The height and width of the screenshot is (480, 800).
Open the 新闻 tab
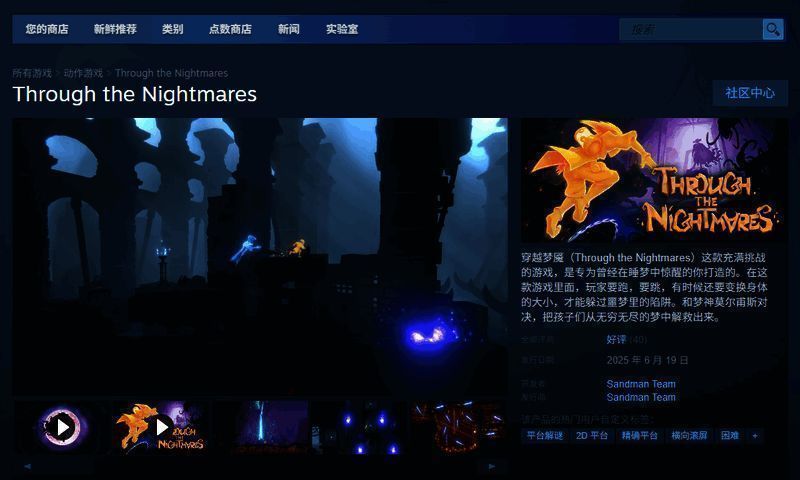(x=289, y=29)
